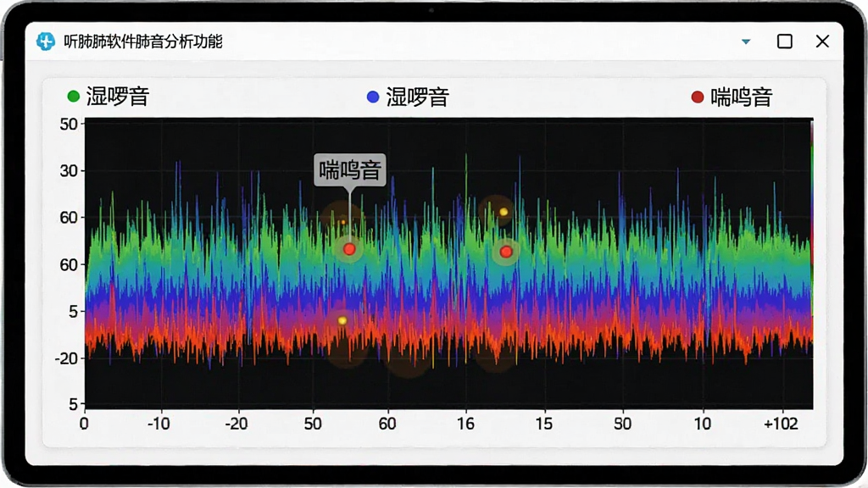Click the 喘鸣音 tooltip label on chart
Screen dimensions: 868x488
point(350,169)
